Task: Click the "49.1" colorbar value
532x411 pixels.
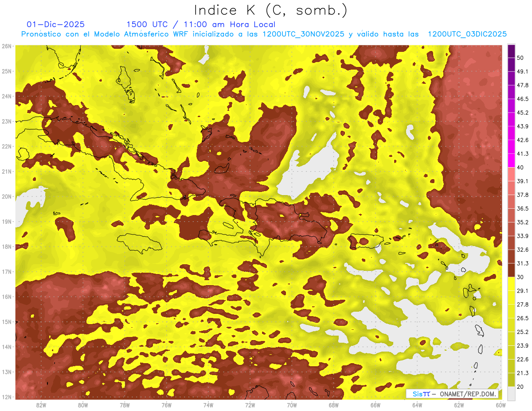Action: pyautogui.click(x=523, y=71)
